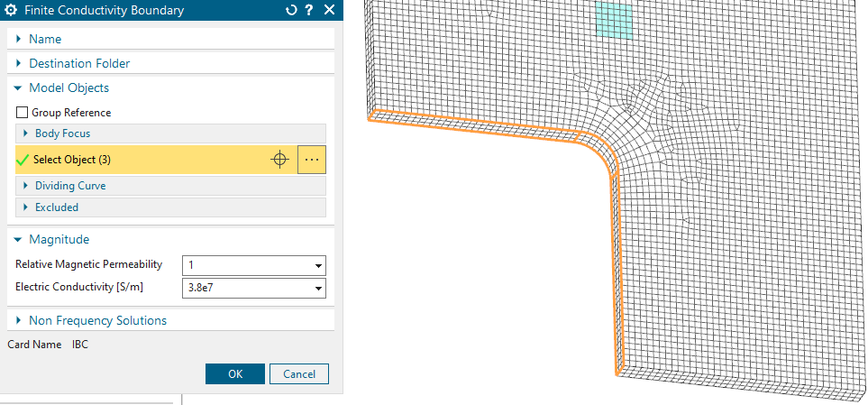Click the select object crosshair icon
Viewport: 868px width, 405px height.
[x=279, y=160]
